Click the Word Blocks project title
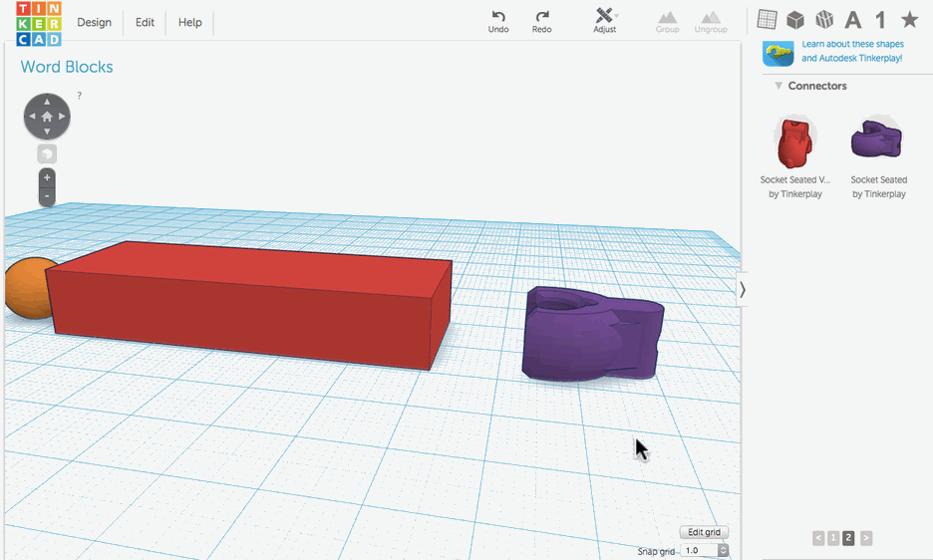Image resolution: width=933 pixels, height=560 pixels. point(67,67)
